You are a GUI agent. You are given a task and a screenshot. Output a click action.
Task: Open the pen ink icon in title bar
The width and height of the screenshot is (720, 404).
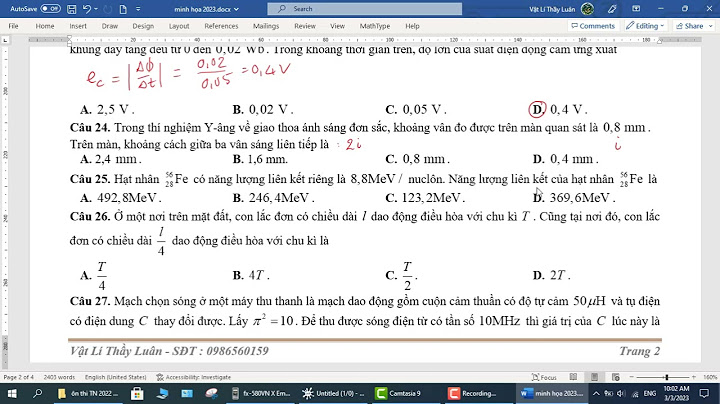[612, 9]
